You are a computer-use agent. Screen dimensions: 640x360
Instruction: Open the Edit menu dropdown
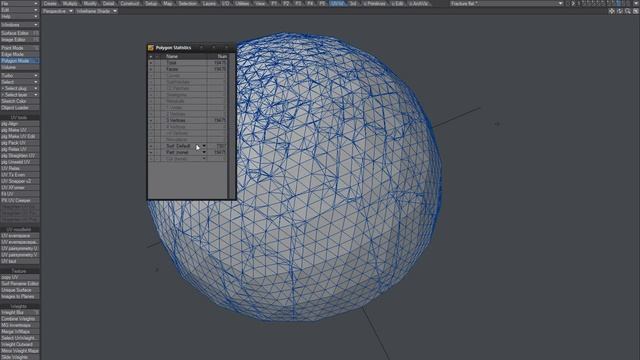20,10
